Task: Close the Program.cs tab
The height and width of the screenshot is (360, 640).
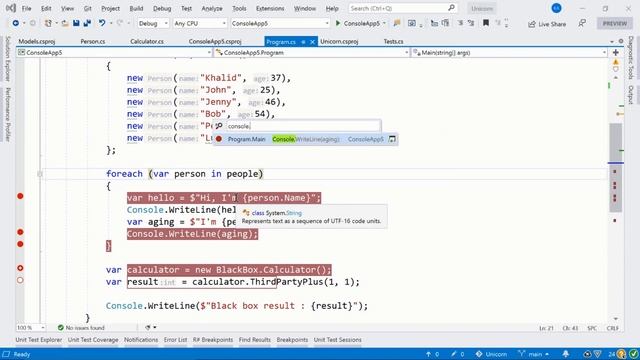Action: point(312,42)
